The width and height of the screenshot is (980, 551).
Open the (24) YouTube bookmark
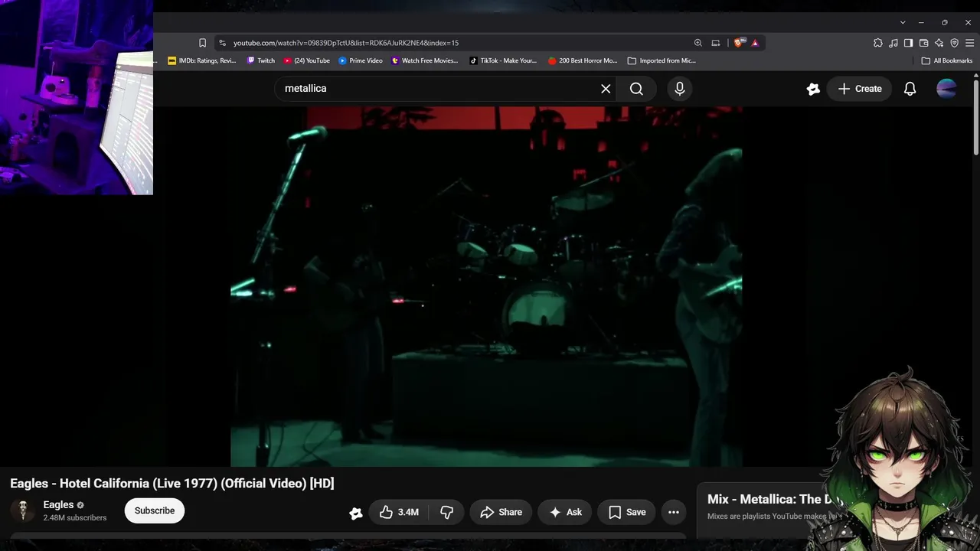[307, 60]
